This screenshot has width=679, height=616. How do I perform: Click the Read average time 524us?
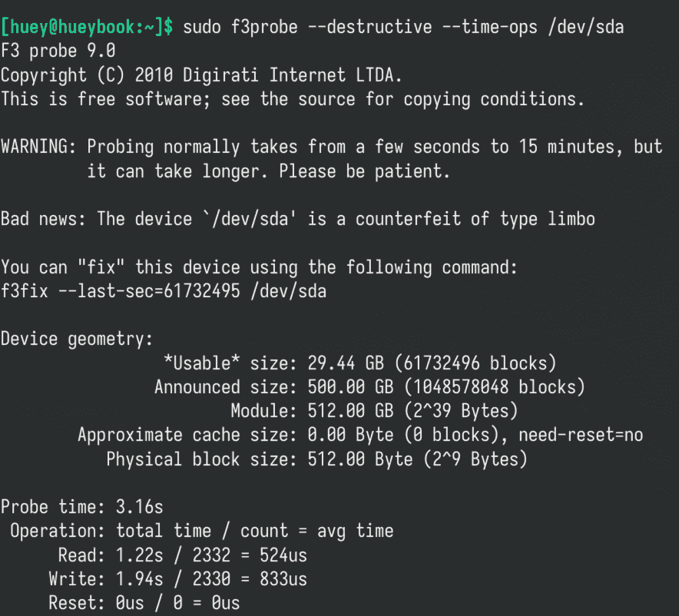283,555
